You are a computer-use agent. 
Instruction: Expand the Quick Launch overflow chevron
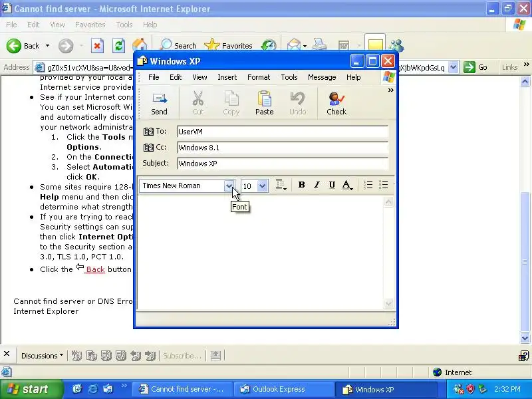[x=124, y=385]
